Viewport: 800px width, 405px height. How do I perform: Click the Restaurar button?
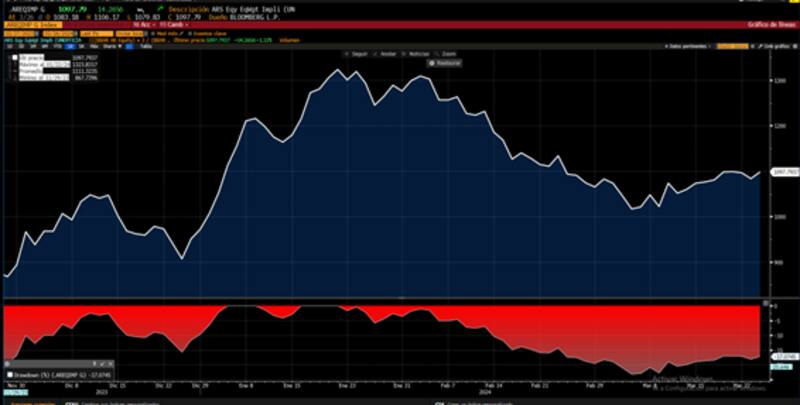442,62
